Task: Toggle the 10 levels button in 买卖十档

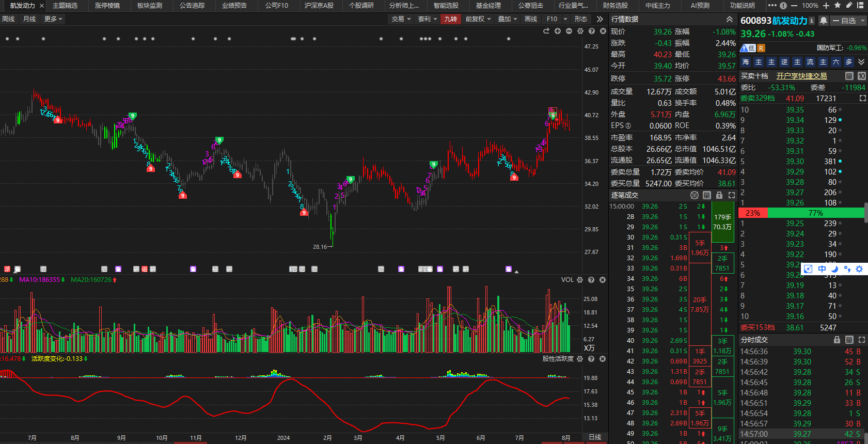Action: [x=862, y=76]
